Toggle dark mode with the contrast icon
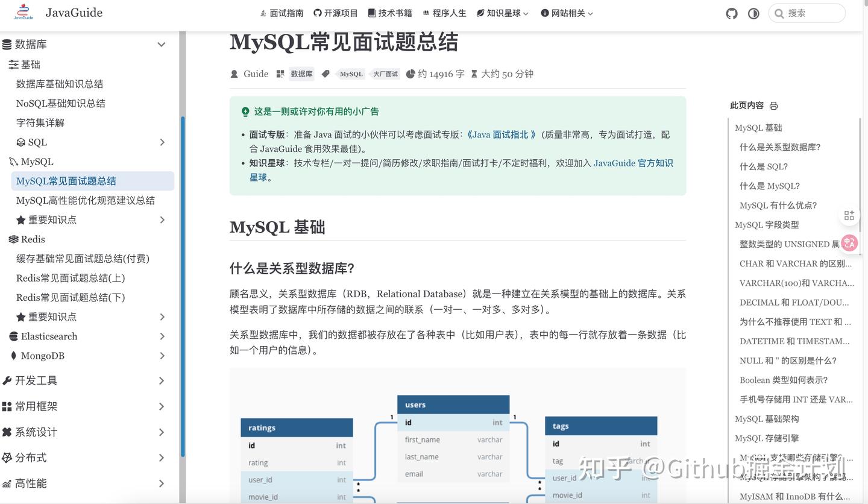 pos(753,13)
